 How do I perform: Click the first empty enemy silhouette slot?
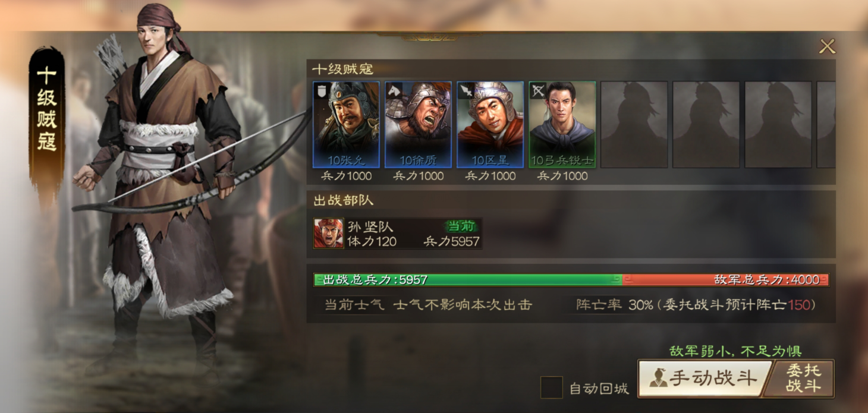tap(634, 125)
